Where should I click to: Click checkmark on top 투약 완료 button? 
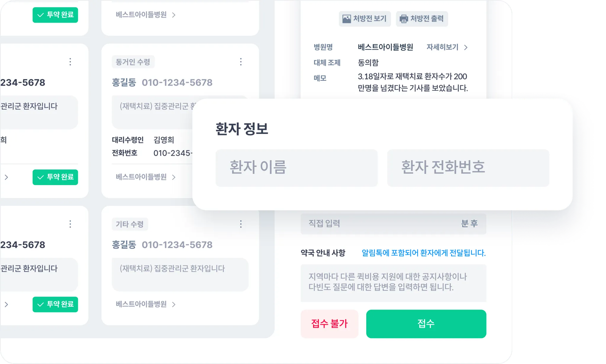41,15
